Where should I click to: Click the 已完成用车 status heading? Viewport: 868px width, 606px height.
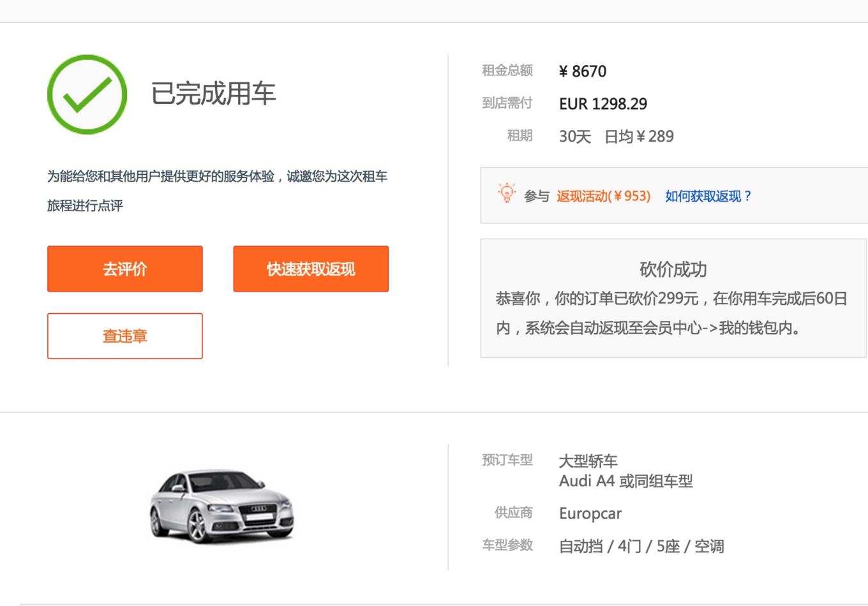point(213,94)
